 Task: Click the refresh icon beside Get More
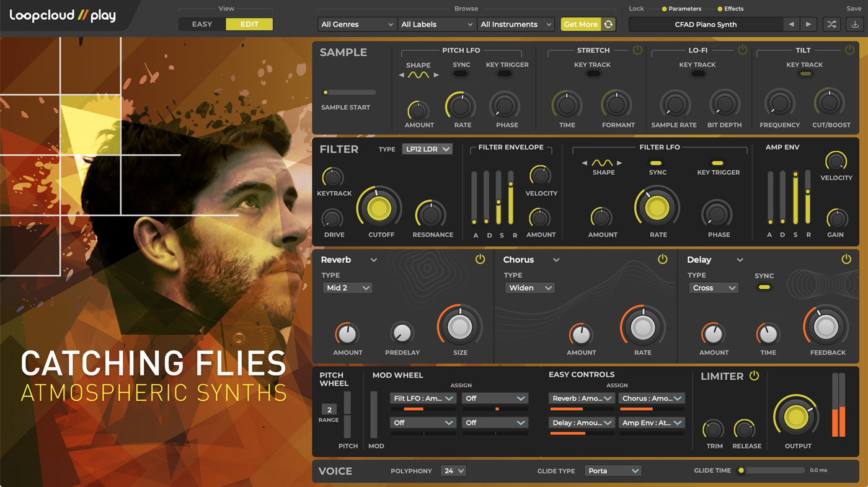coord(608,24)
